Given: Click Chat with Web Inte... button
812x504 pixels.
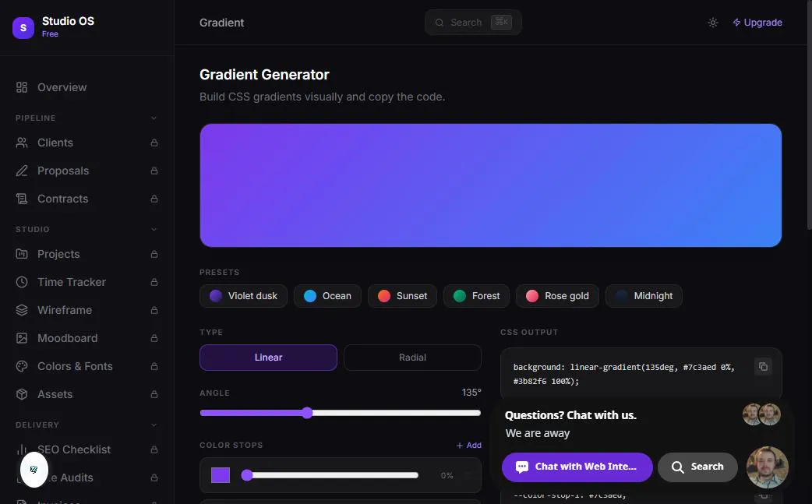Looking at the screenshot, I should pyautogui.click(x=577, y=467).
